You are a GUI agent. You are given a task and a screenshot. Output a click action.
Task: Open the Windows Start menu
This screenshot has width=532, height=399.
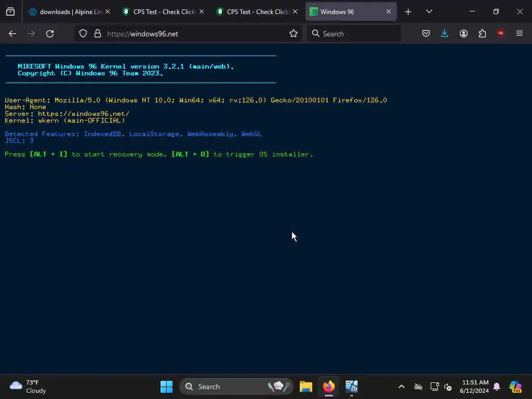(166, 387)
